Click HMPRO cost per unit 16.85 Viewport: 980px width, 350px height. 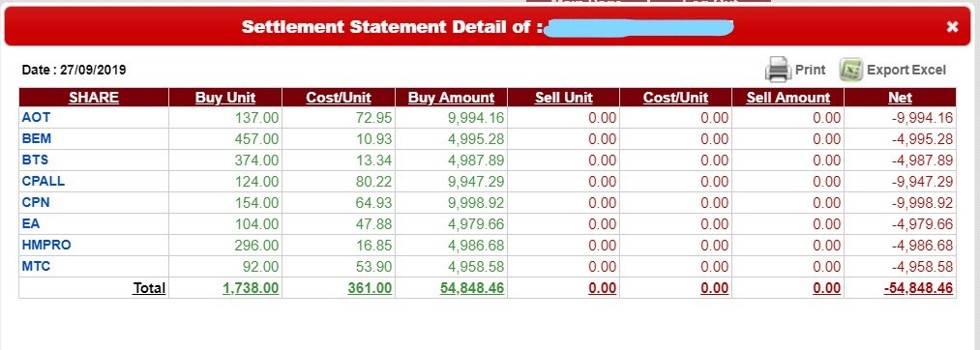coord(374,246)
